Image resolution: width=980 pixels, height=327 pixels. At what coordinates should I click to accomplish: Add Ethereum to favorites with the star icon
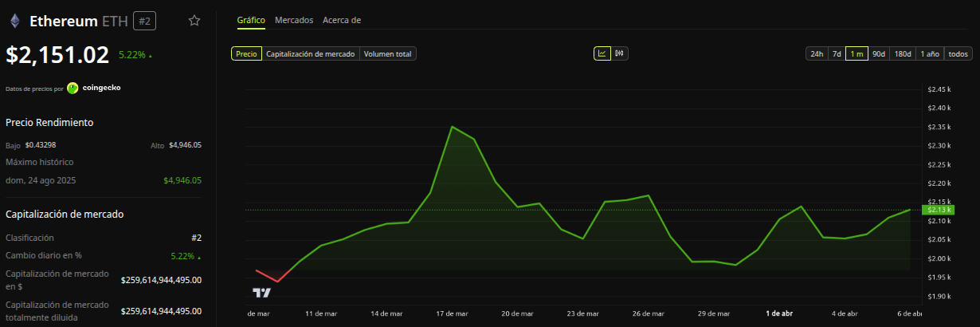194,21
